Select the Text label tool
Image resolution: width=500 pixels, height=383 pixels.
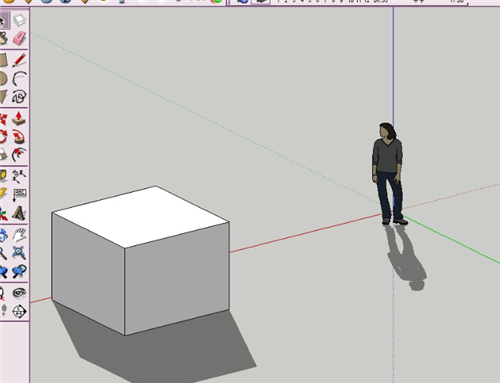pos(19,194)
